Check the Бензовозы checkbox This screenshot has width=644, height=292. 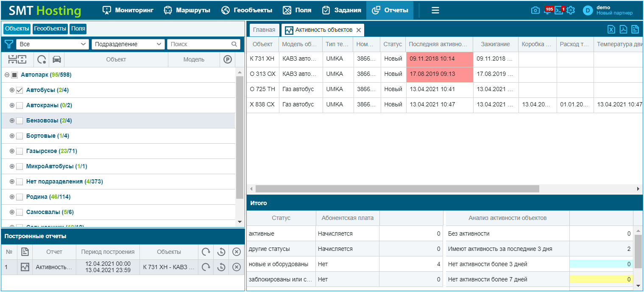[20, 121]
